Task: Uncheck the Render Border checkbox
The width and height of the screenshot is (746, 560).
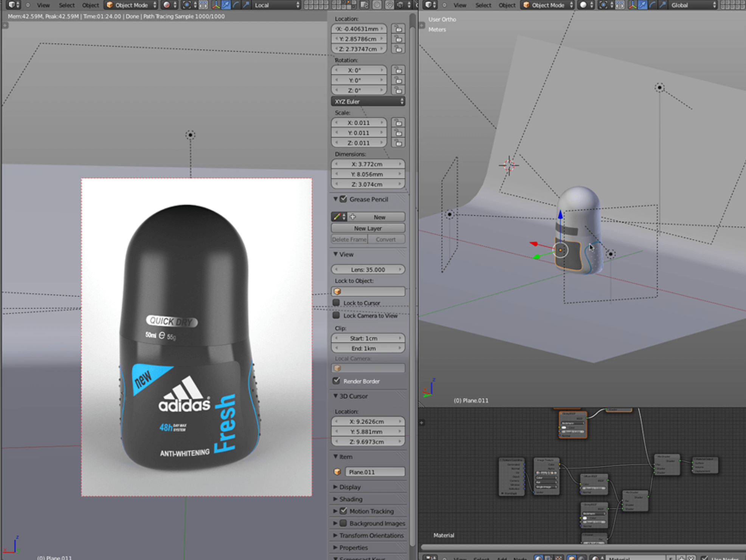Action: (x=336, y=381)
